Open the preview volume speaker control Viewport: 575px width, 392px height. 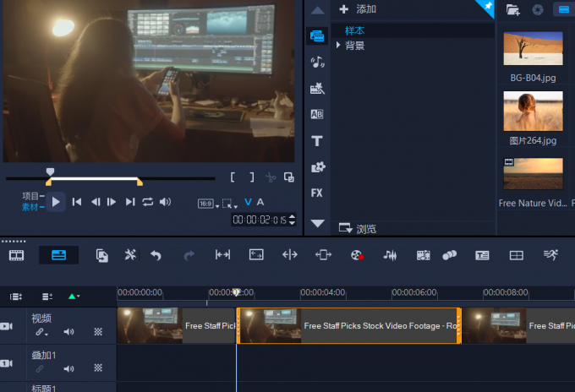pyautogui.click(x=166, y=202)
